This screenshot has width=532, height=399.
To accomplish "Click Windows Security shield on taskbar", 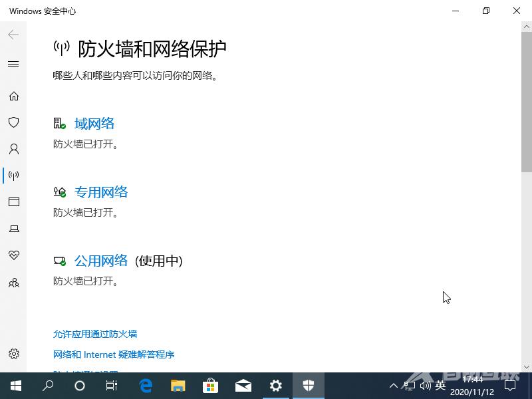I will pos(309,386).
